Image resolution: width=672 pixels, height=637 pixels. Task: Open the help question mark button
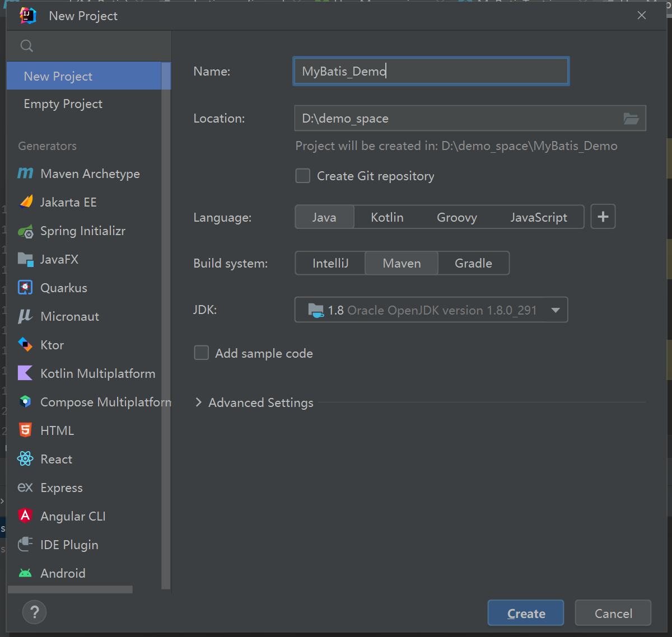[34, 612]
